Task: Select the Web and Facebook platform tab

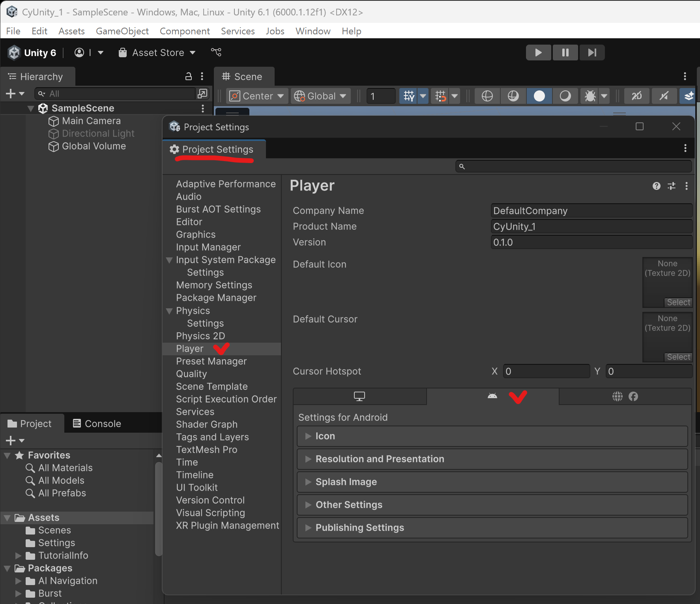Action: (625, 396)
